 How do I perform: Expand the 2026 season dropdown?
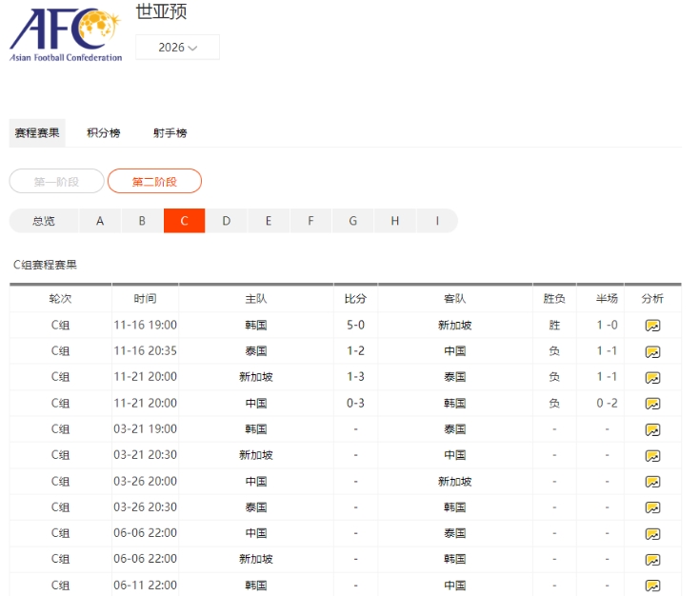pos(178,48)
